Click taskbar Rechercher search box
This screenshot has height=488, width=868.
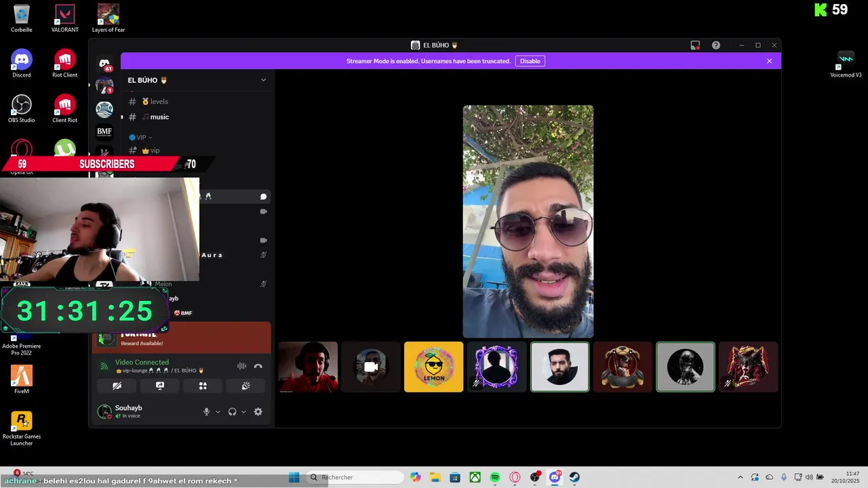[355, 477]
